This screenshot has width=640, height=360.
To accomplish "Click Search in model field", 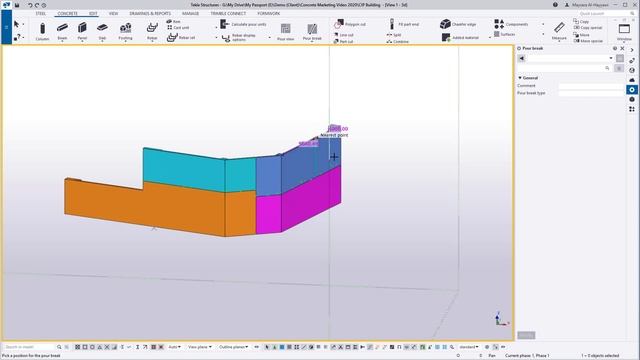I will 29,347.
